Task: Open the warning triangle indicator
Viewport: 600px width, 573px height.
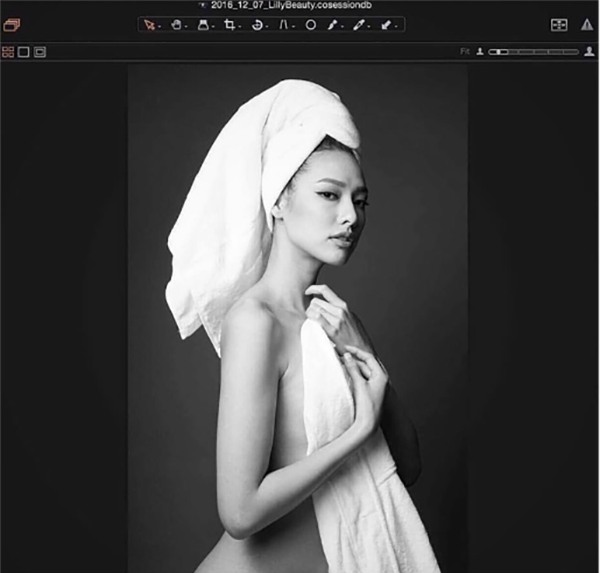Action: [x=587, y=25]
